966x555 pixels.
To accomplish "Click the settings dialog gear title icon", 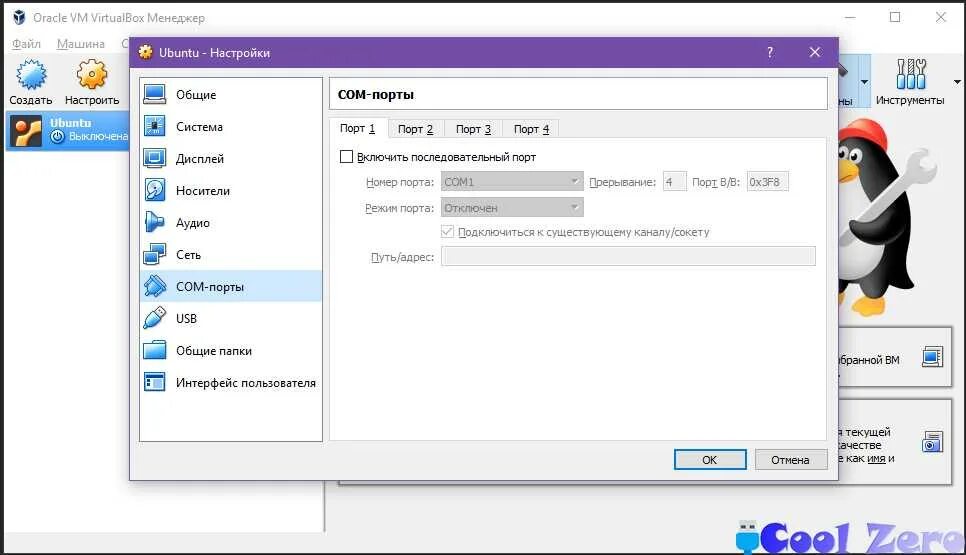I will 145,52.
